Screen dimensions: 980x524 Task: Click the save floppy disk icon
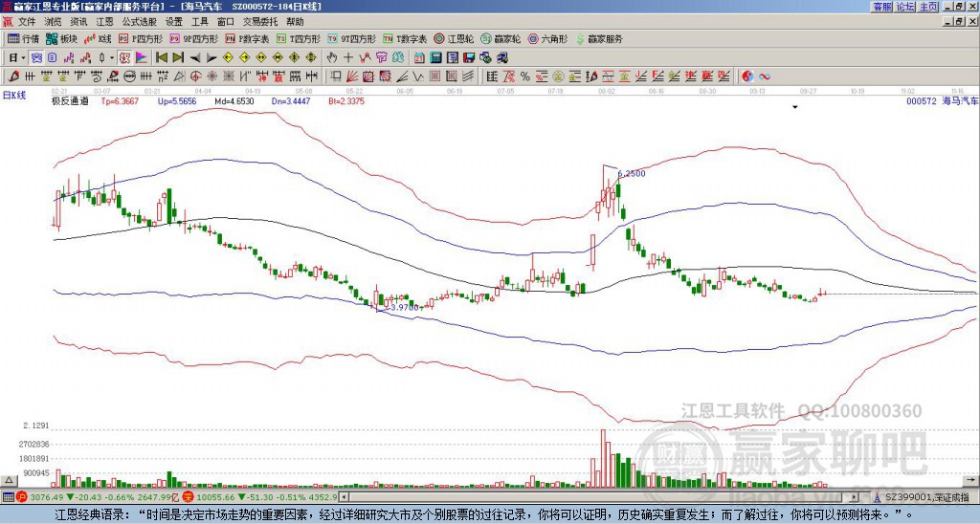[x=469, y=58]
